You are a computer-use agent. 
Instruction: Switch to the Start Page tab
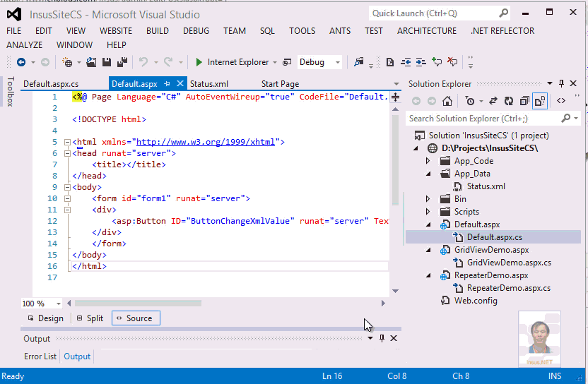pos(280,84)
